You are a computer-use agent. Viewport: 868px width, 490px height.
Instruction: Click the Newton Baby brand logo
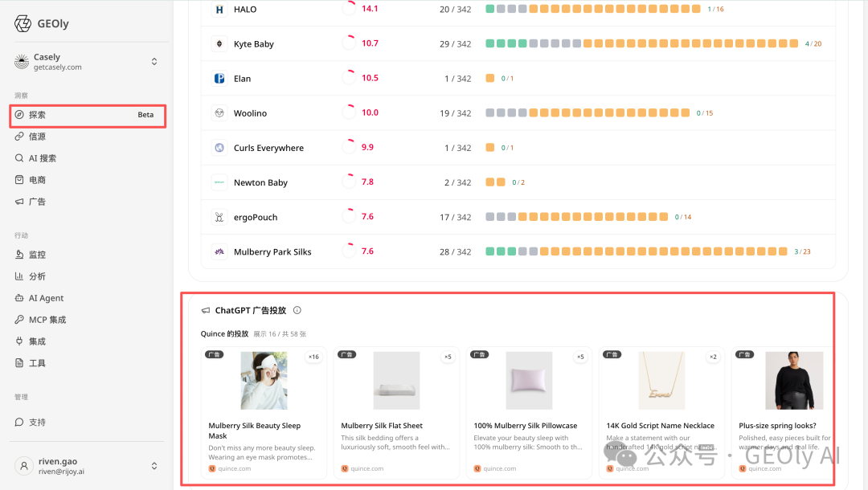219,182
